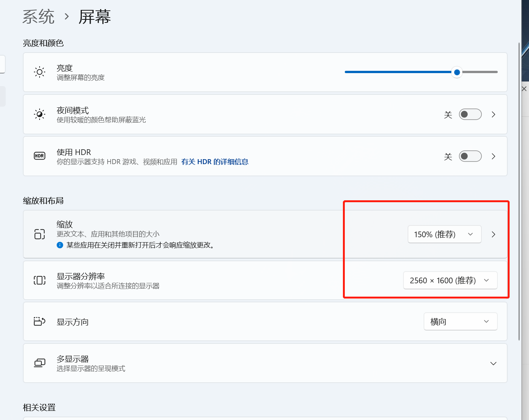Open custom scaling via the 缩放 row chevron

coord(493,234)
